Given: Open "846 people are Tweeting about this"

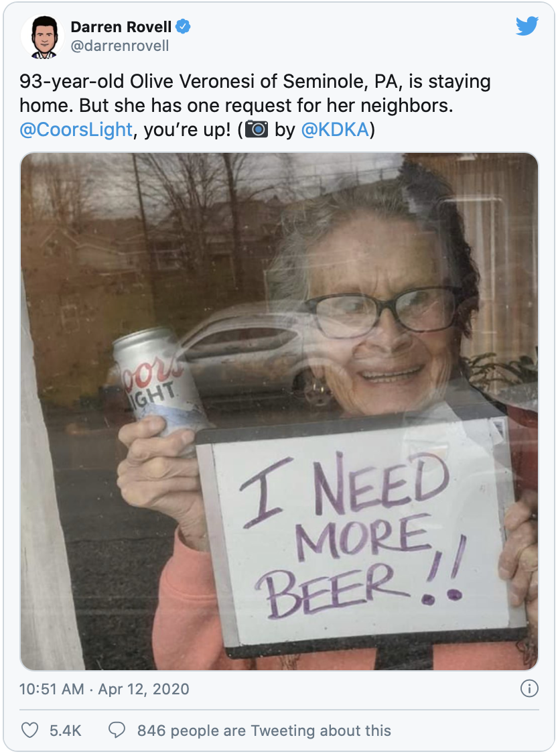Looking at the screenshot, I should click(264, 731).
